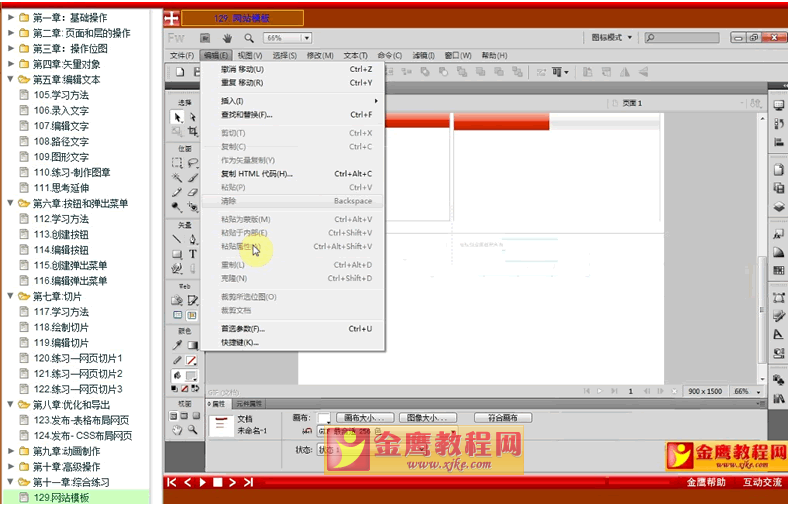Viewport: 788px width, 507px height.
Task: Select the Crop tool
Action: pos(192,132)
